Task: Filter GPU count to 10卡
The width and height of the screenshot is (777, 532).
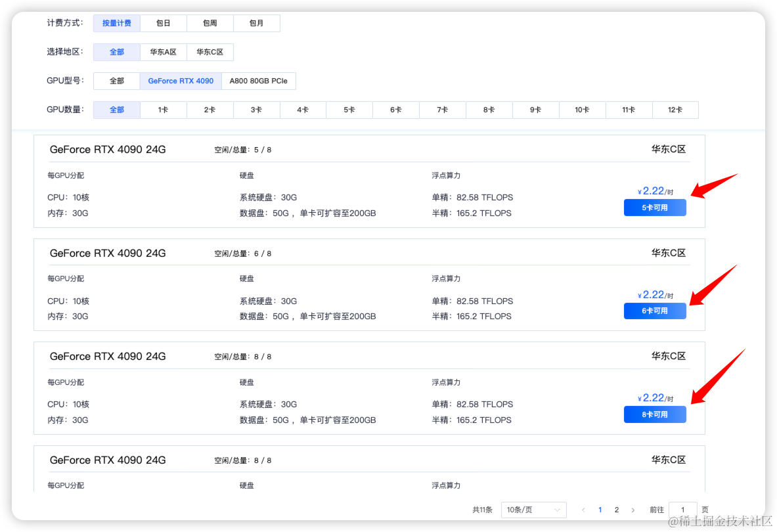Action: [583, 110]
